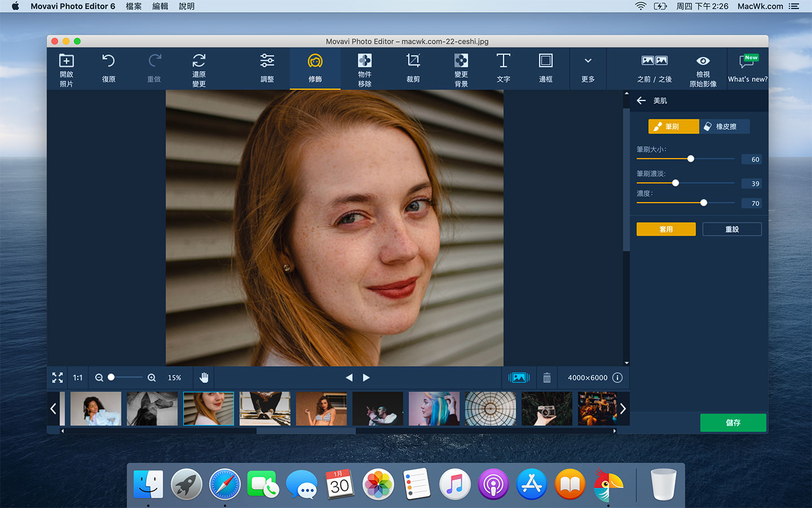Open the 編輯 menu in menu bar
The width and height of the screenshot is (812, 508).
(160, 6)
